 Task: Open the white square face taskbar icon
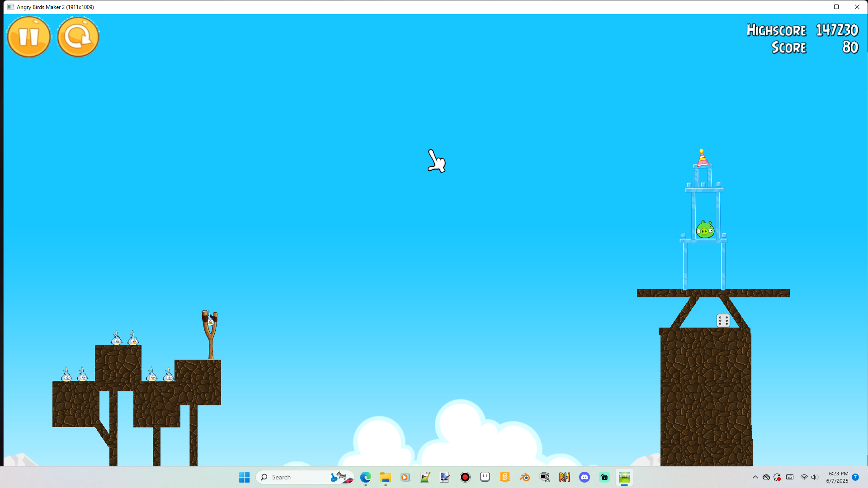(x=485, y=477)
